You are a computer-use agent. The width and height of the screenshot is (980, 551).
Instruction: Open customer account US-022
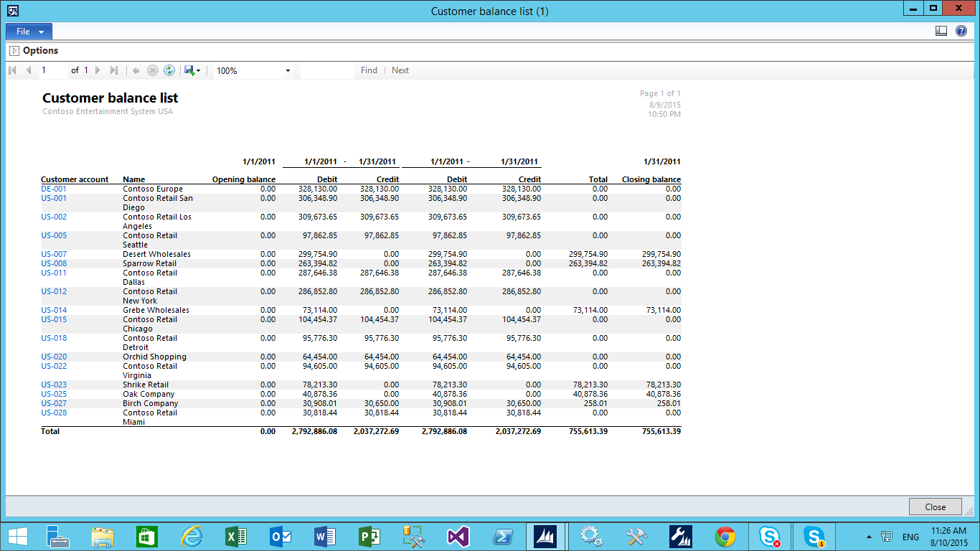(x=54, y=367)
